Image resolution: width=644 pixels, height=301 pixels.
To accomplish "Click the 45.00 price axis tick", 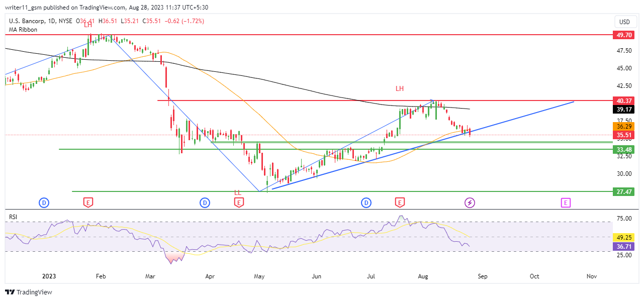I will point(624,68).
